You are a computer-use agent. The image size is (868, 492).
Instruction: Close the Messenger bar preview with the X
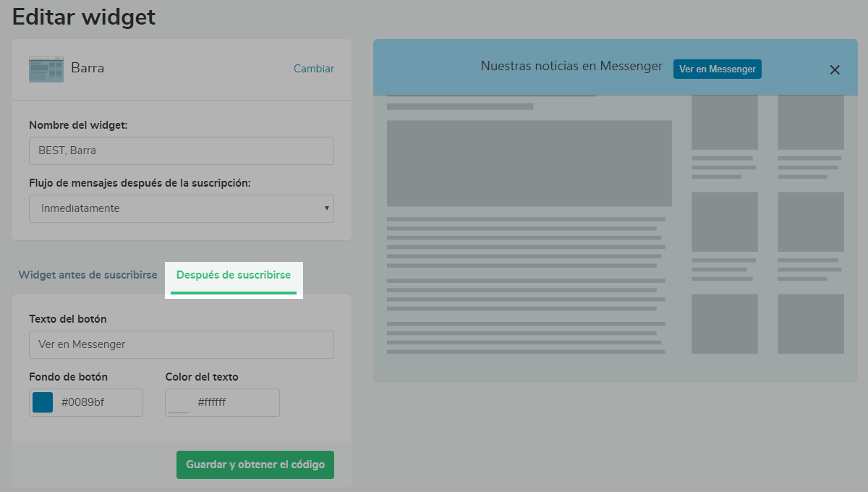point(835,69)
